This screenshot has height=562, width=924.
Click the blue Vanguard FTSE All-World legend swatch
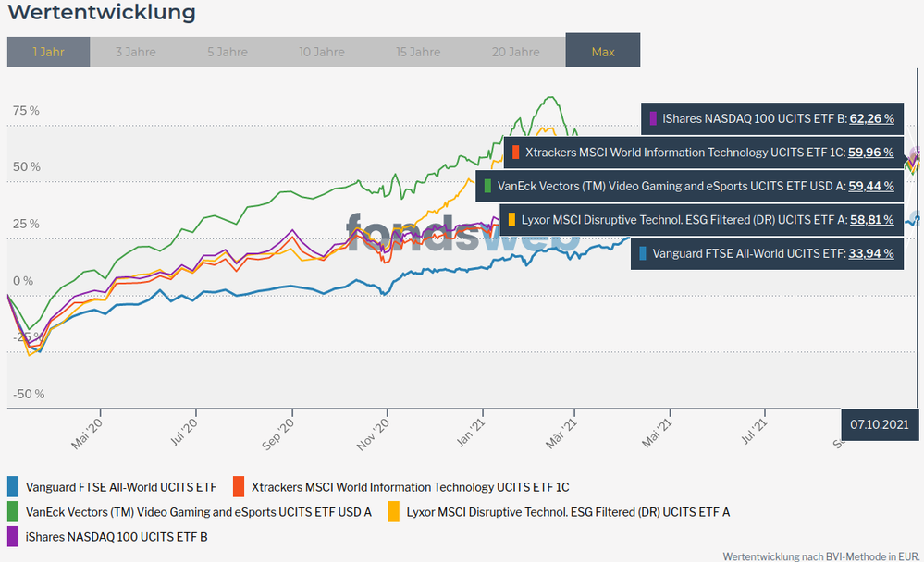13,486
